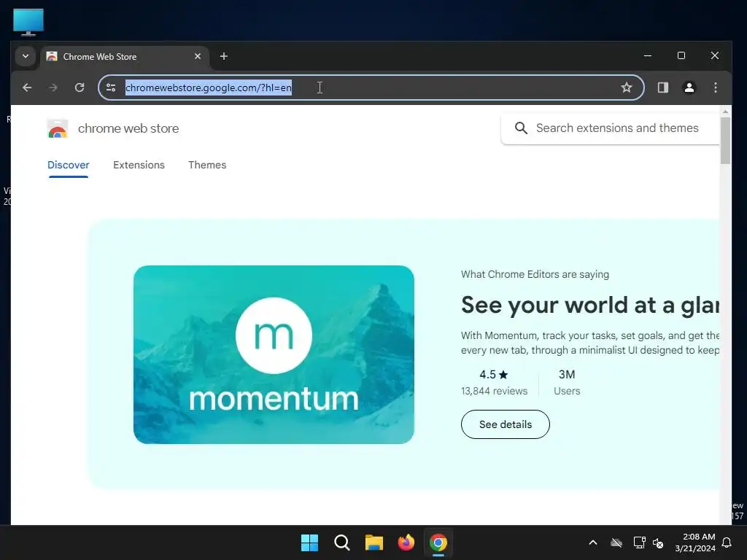The image size is (747, 560).
Task: Click the chrome web store logo
Action: [58, 128]
